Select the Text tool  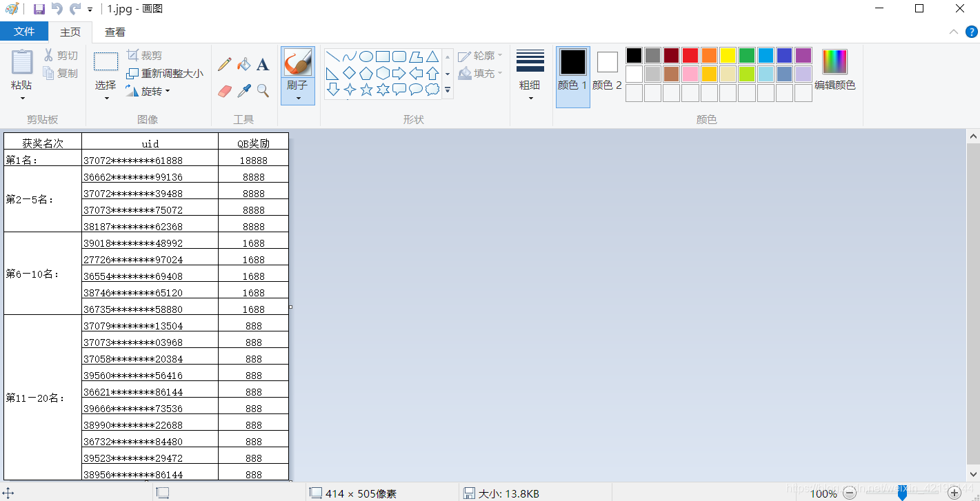click(263, 65)
